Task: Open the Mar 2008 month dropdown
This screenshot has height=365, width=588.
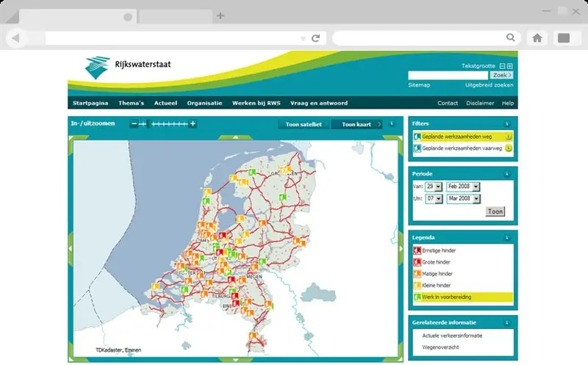Action: pos(476,199)
